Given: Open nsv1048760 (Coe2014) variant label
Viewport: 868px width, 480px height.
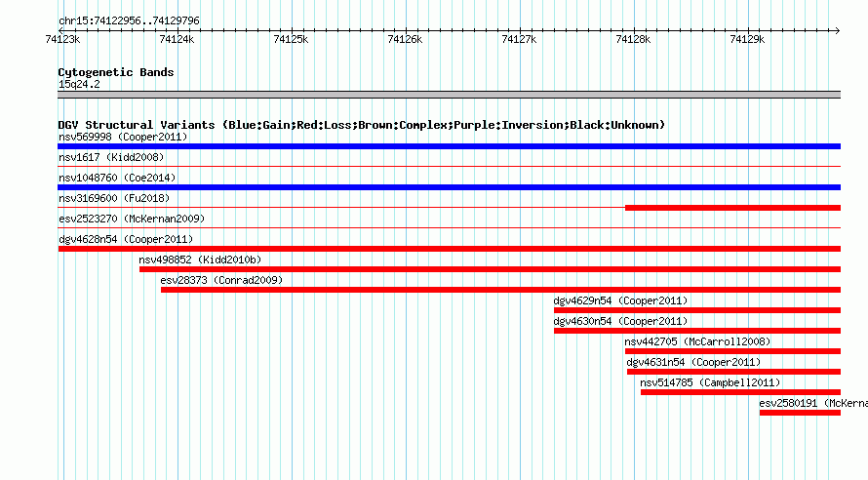Looking at the screenshot, I should tap(117, 178).
